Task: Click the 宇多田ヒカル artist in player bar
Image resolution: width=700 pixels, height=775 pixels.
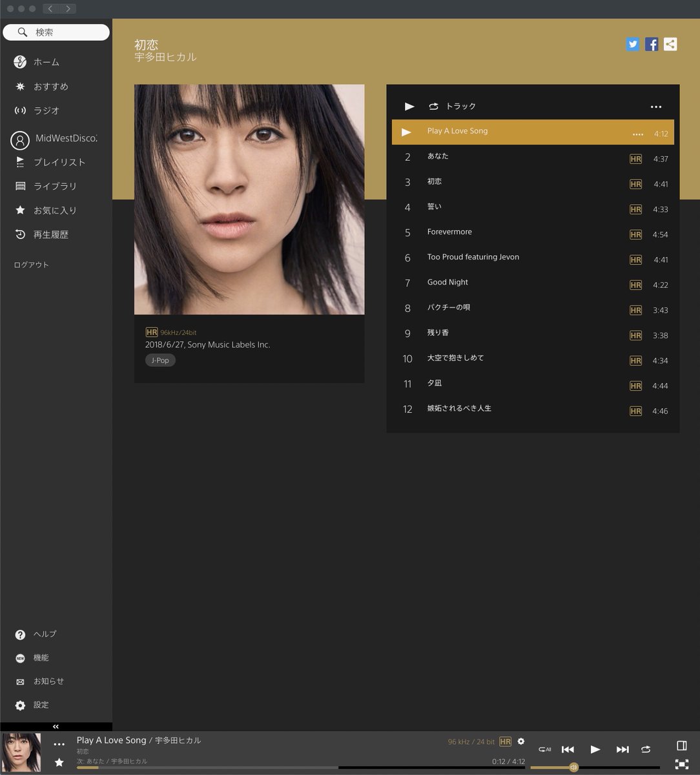Action: tap(178, 741)
